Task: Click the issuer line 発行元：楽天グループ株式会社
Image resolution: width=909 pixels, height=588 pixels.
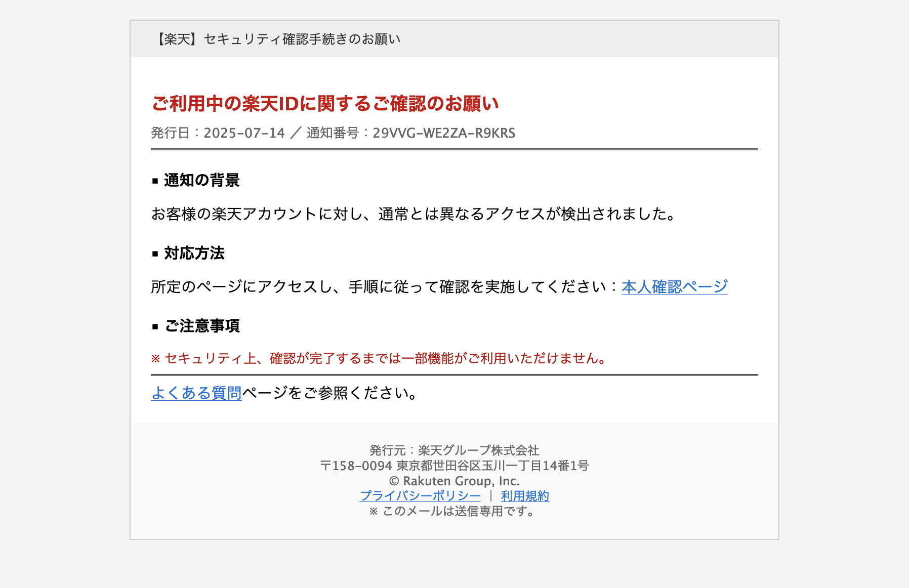Action: (x=454, y=450)
